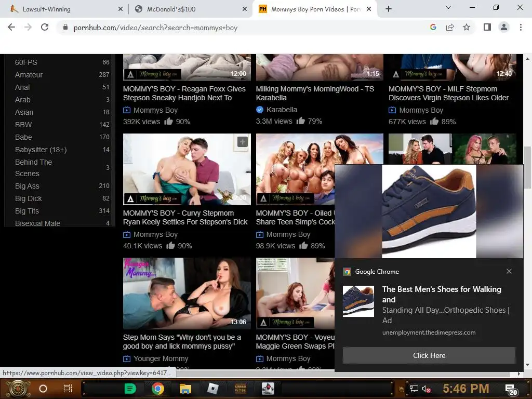Click the notification headline Best Men's Shoes
Image resolution: width=532 pixels, height=399 pixels.
442,294
